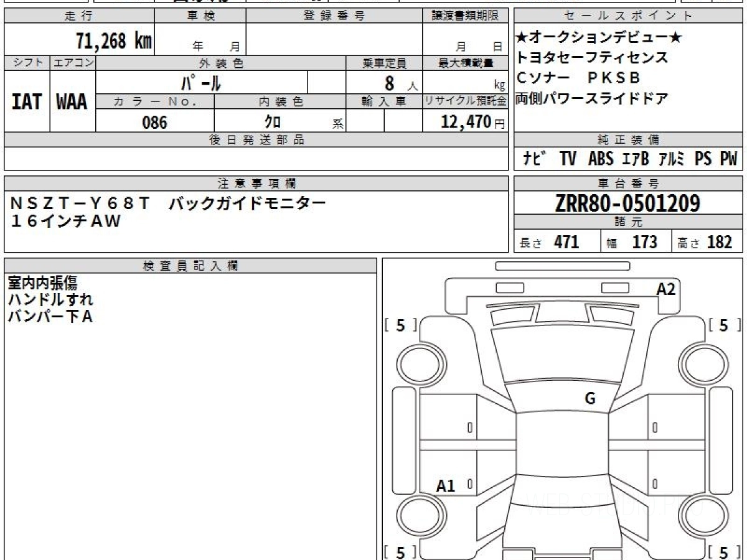Click the 最大積載量 header cell
747x560 pixels.
tap(465, 63)
